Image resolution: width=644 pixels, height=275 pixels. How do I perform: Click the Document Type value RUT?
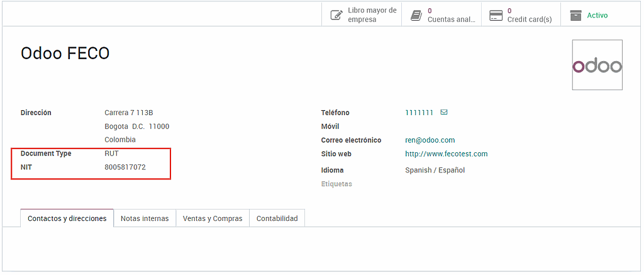click(111, 154)
